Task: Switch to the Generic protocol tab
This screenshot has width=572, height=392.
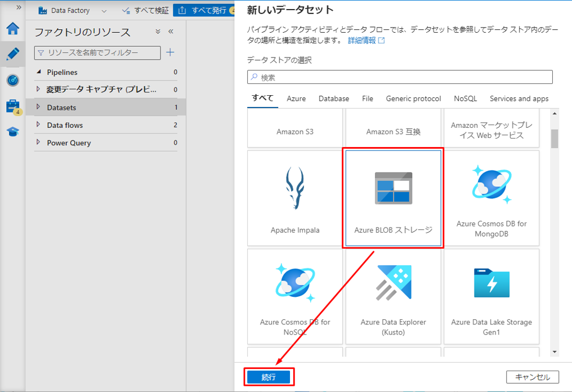Action: (x=413, y=99)
